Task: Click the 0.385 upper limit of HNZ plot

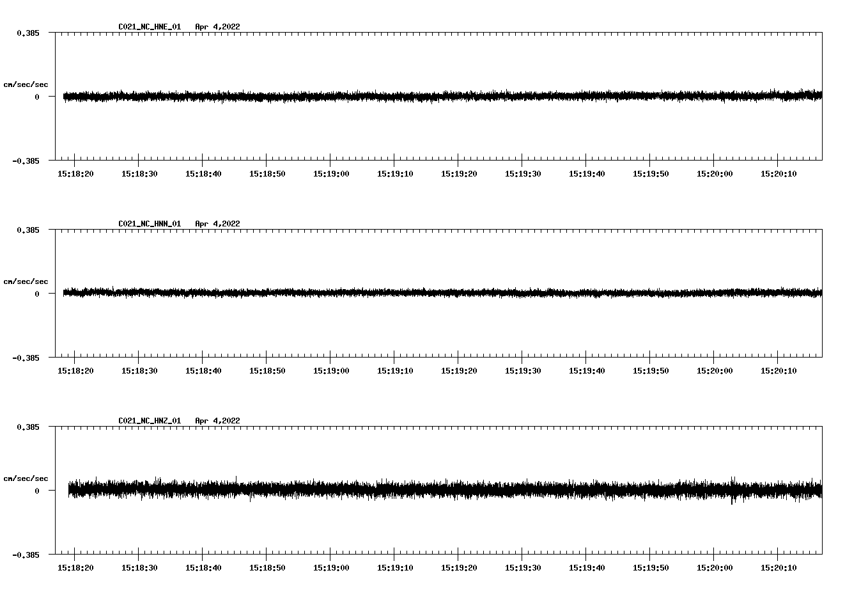Action: pyautogui.click(x=28, y=427)
